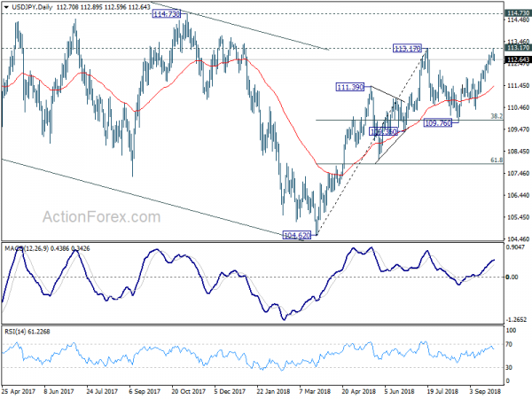Click the 6 Sep 2017 date label
This screenshot has height=399, width=532.
click(x=145, y=392)
